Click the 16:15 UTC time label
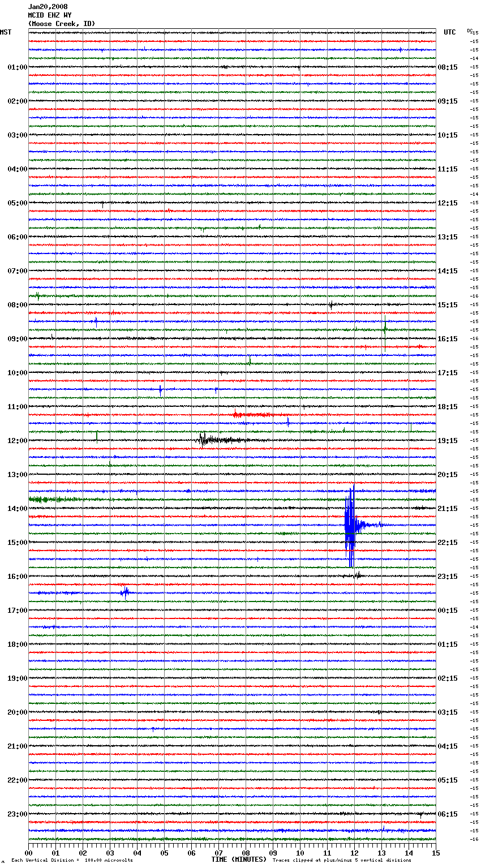The image size is (481, 868). (448, 339)
